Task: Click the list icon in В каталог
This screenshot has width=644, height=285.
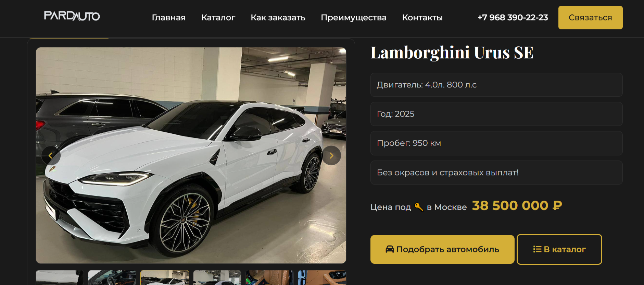Action: (537, 249)
